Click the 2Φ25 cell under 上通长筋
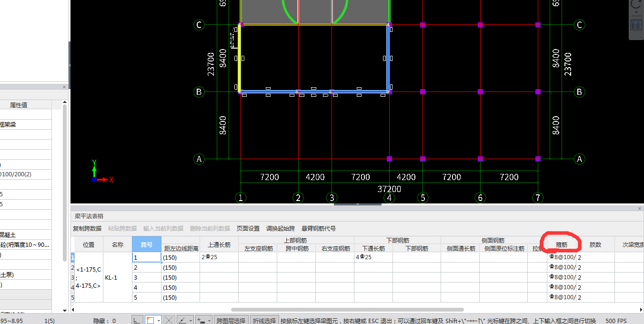644x324 pixels. pyautogui.click(x=219, y=257)
